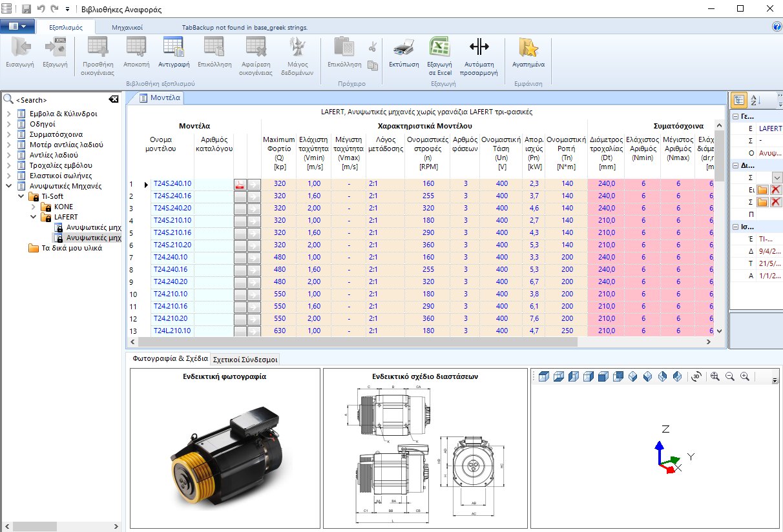The image size is (783, 532).
Task: Toggle categorized view in the properties panel
Action: [740, 100]
